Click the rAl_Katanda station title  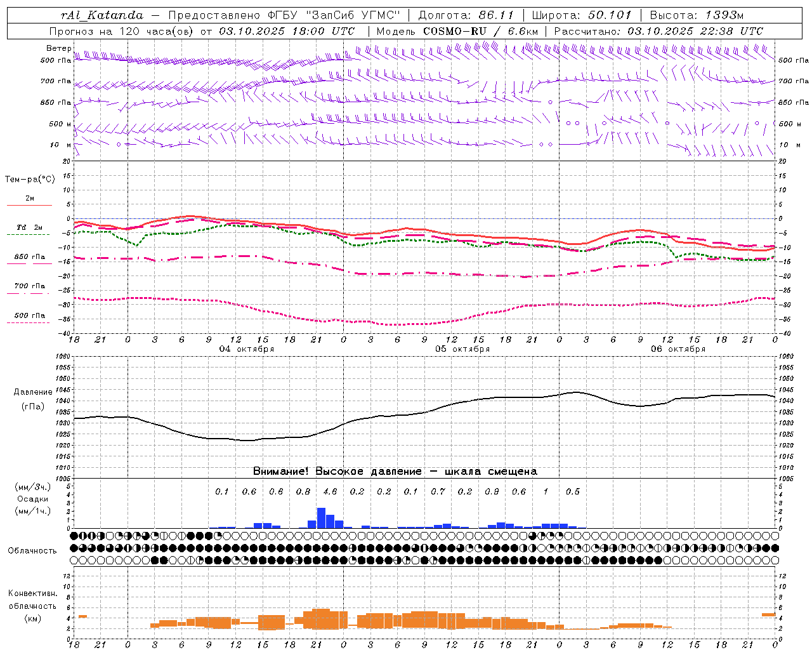point(102,15)
